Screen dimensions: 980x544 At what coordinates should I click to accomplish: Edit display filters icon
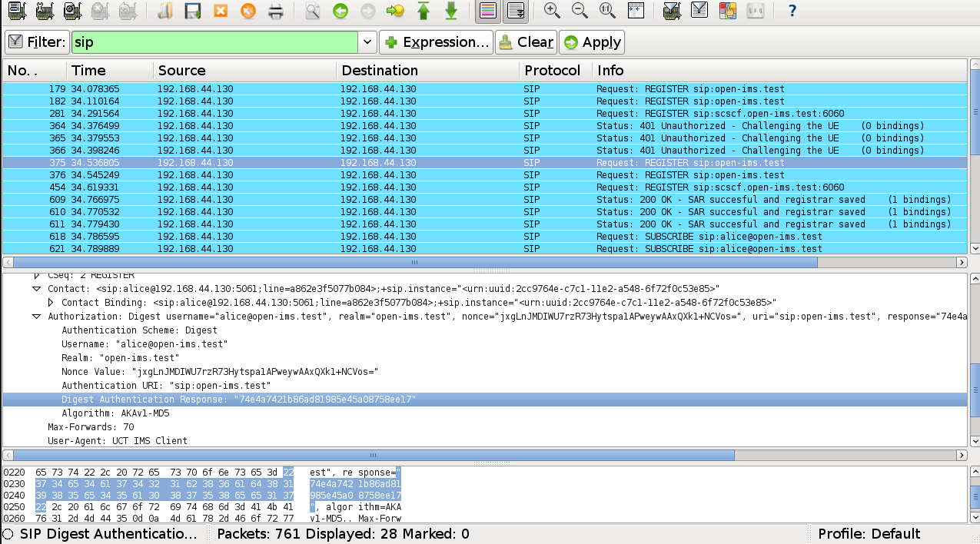(699, 11)
